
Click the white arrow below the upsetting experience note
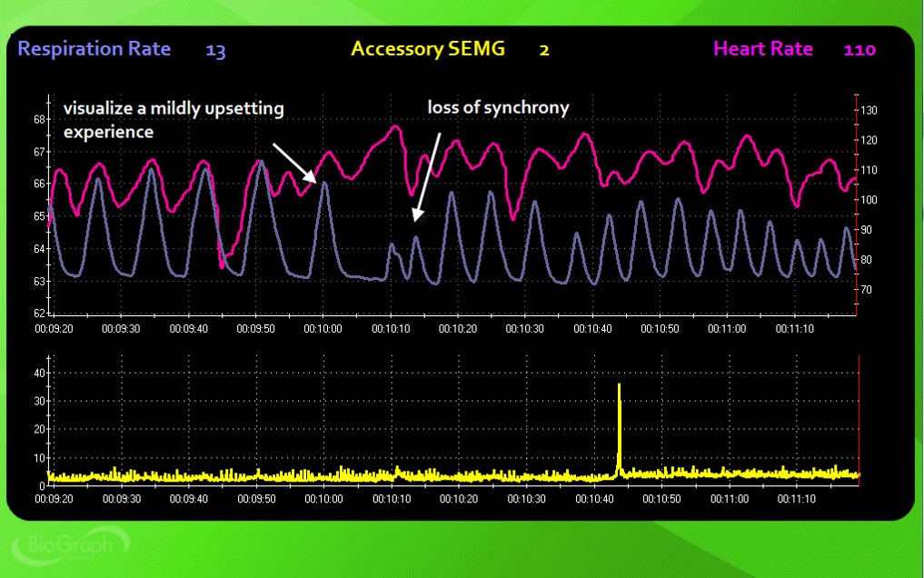(294, 164)
